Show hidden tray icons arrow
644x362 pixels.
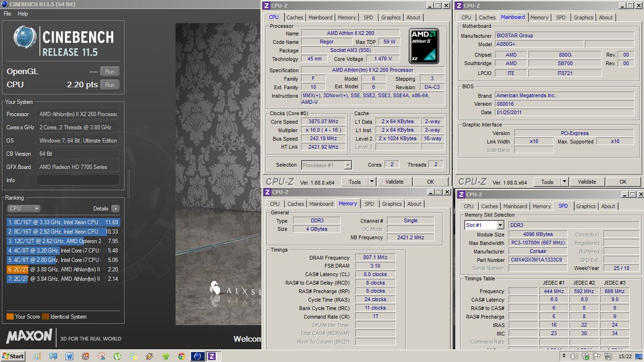pyautogui.click(x=564, y=356)
